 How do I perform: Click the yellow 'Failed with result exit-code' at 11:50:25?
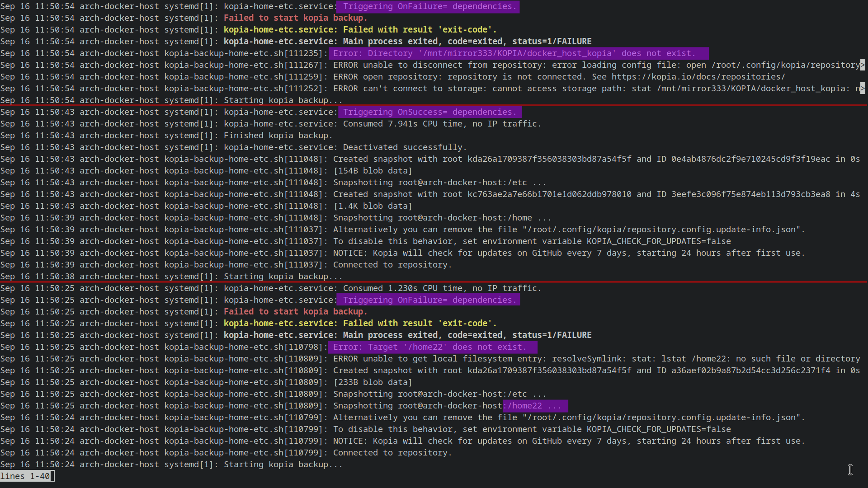(420, 324)
